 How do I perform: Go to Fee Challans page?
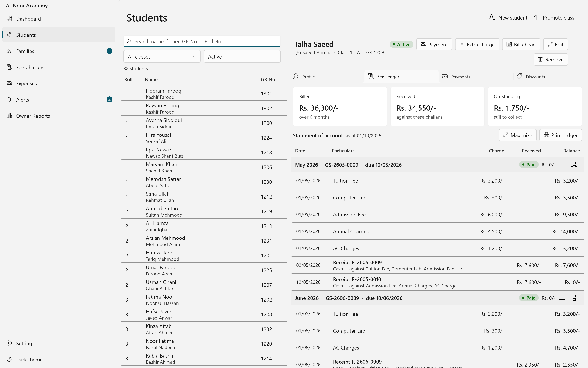tap(59, 67)
